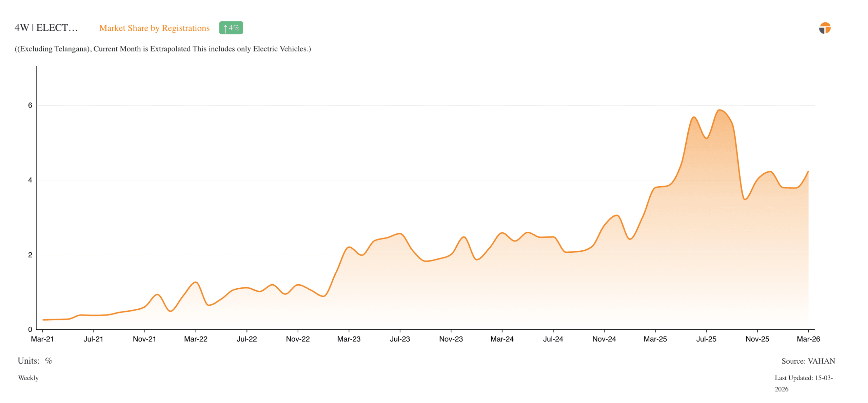Click the y-axis value 6 label
The image size is (868, 403).
pos(30,105)
